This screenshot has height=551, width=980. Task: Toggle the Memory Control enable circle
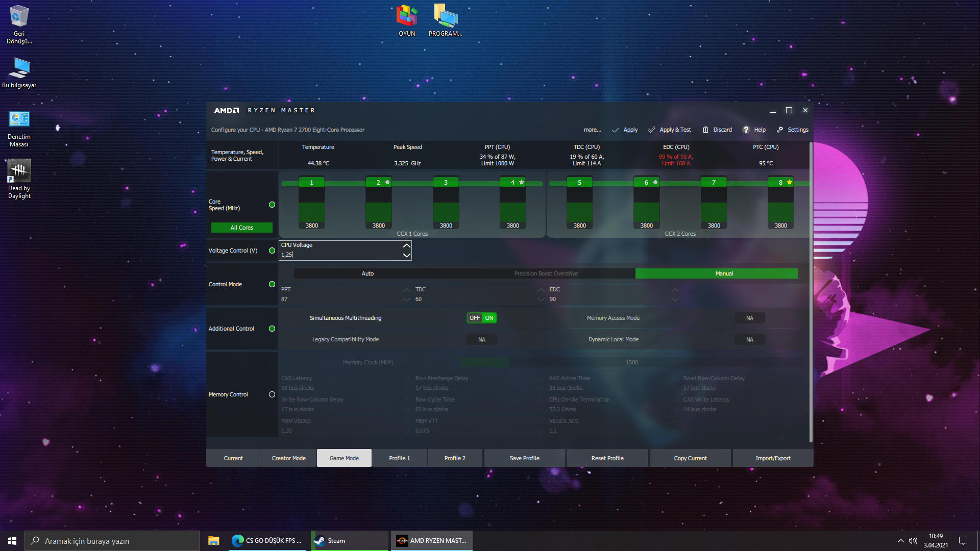pyautogui.click(x=272, y=394)
